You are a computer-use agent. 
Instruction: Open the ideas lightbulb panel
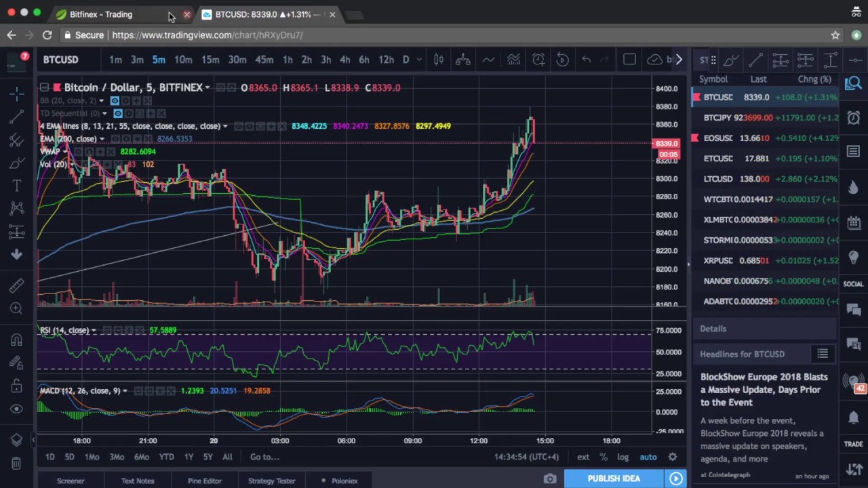click(853, 258)
